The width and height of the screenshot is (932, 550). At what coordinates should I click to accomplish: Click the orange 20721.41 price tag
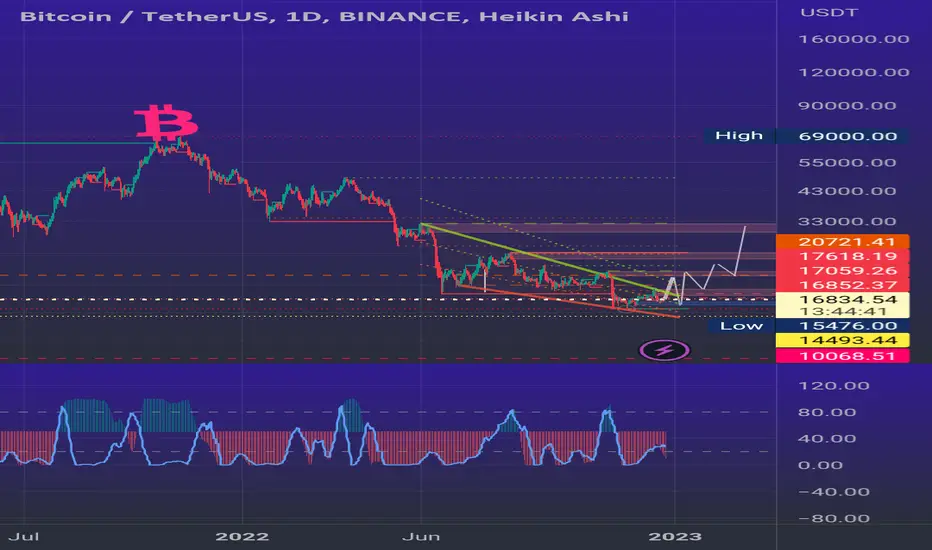842,241
